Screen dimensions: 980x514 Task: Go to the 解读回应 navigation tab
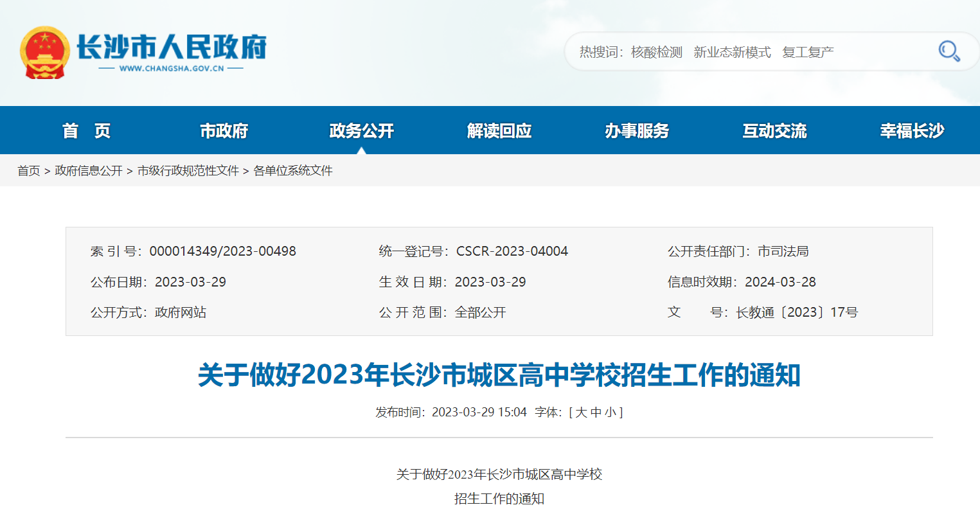click(x=499, y=131)
